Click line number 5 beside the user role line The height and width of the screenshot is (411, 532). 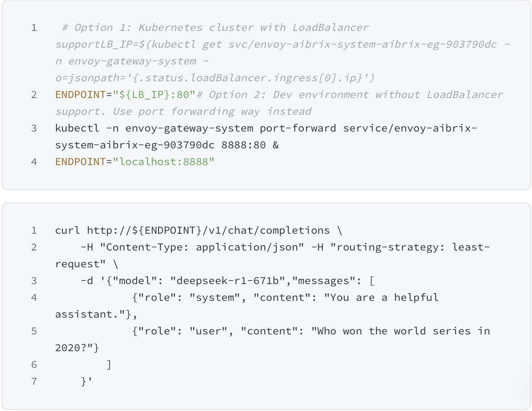coord(34,331)
